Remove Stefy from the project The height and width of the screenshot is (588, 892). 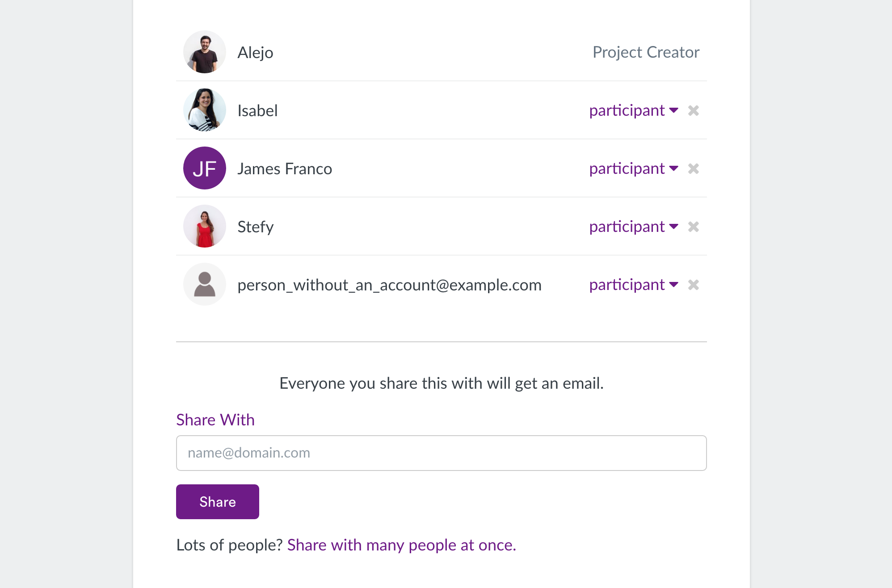[693, 227]
